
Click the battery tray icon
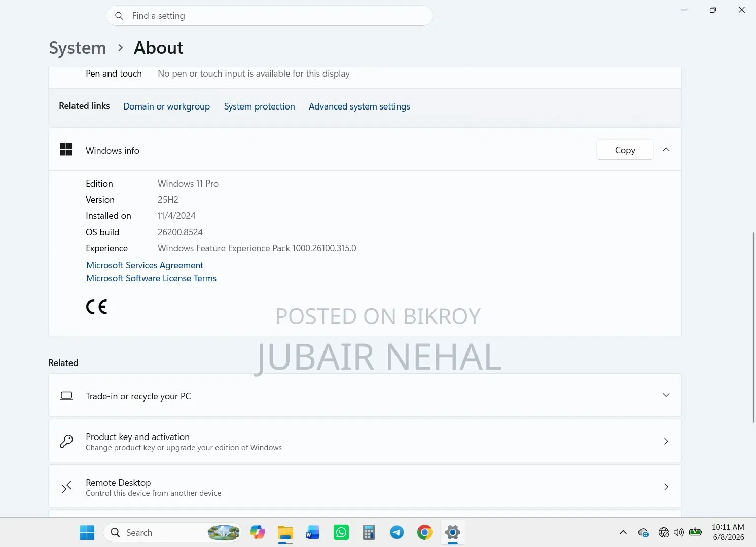[x=696, y=532]
